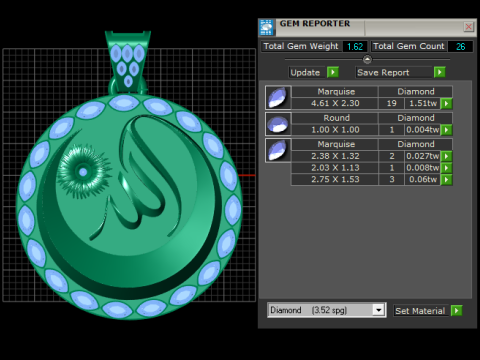The height and width of the screenshot is (360, 480).
Task: Click the quantity 19 cell
Action: (x=391, y=103)
